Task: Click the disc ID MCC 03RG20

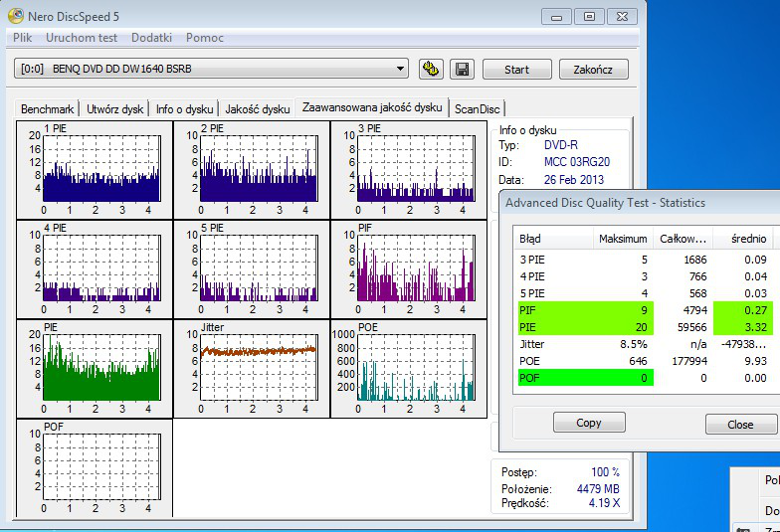Action: 577,162
